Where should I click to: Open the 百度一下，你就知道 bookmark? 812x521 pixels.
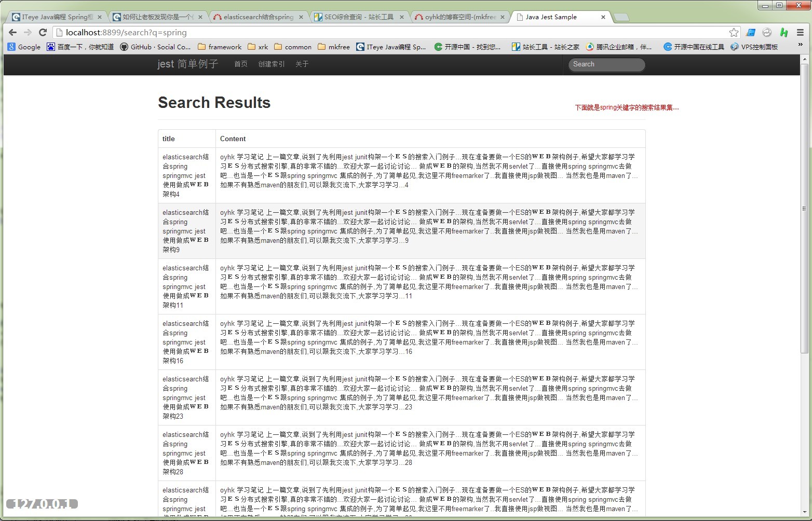[x=80, y=47]
